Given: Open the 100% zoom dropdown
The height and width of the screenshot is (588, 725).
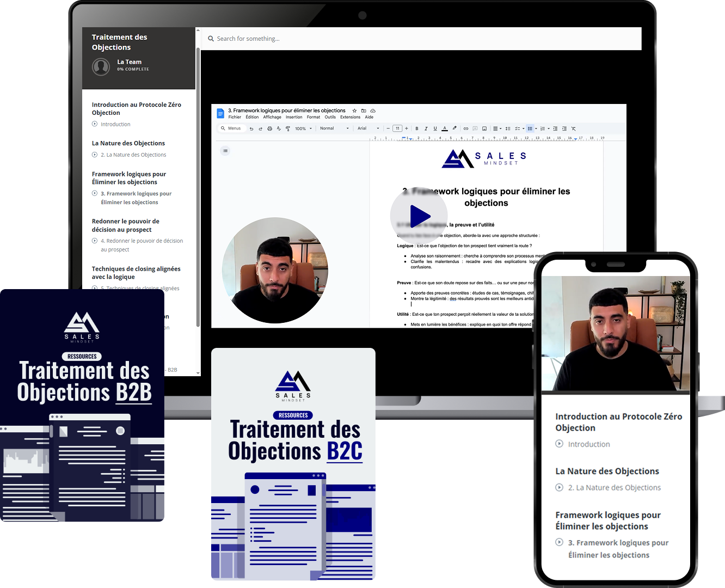Looking at the screenshot, I should click(303, 129).
